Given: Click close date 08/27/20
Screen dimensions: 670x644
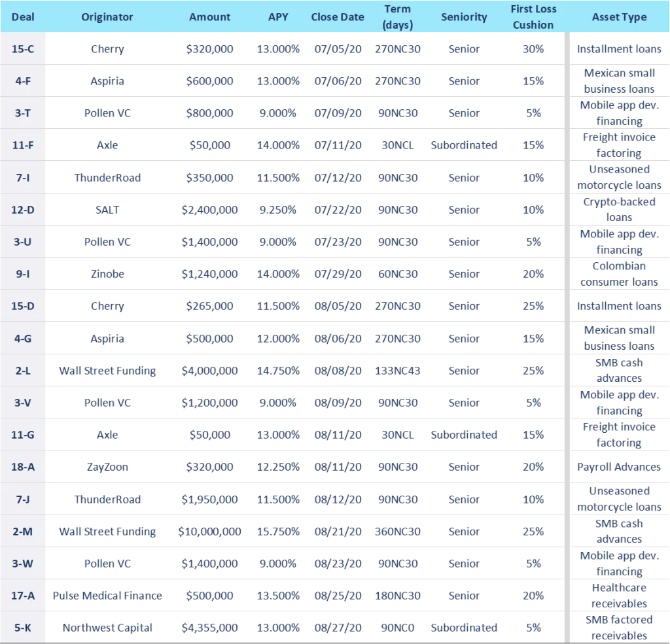Looking at the screenshot, I should pyautogui.click(x=338, y=628).
